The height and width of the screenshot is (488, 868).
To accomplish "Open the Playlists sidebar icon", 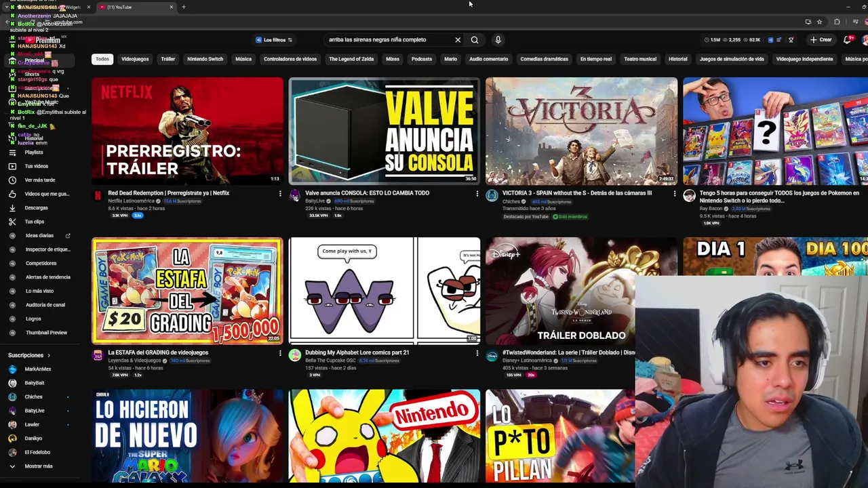I will (x=12, y=152).
